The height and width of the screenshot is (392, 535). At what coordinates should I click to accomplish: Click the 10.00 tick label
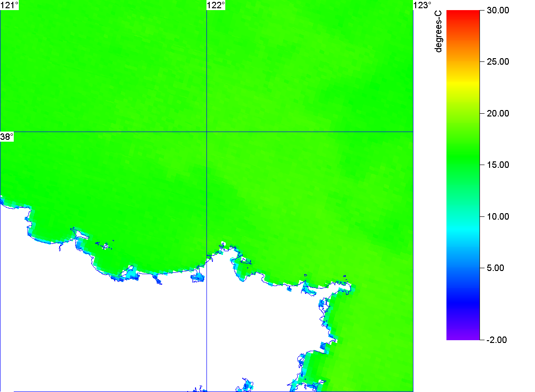pos(498,217)
